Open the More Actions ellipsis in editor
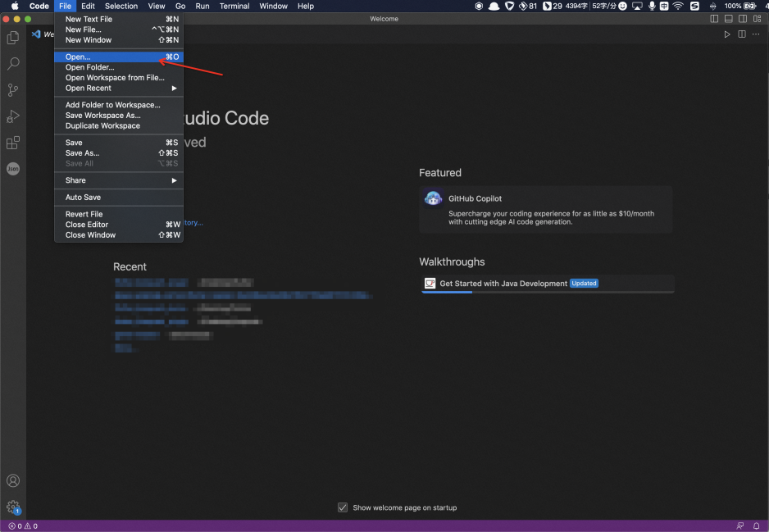769x532 pixels. (756, 34)
